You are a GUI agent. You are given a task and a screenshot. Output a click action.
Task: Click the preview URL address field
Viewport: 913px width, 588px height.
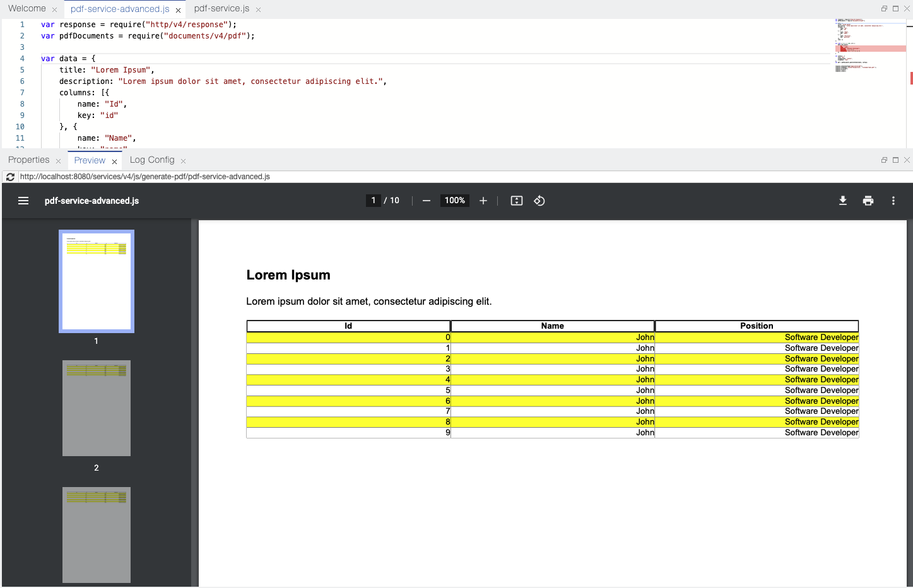click(464, 177)
